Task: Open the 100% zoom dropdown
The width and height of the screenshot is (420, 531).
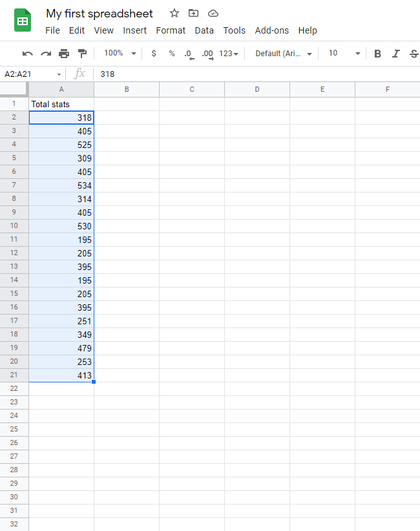Action: pos(120,54)
